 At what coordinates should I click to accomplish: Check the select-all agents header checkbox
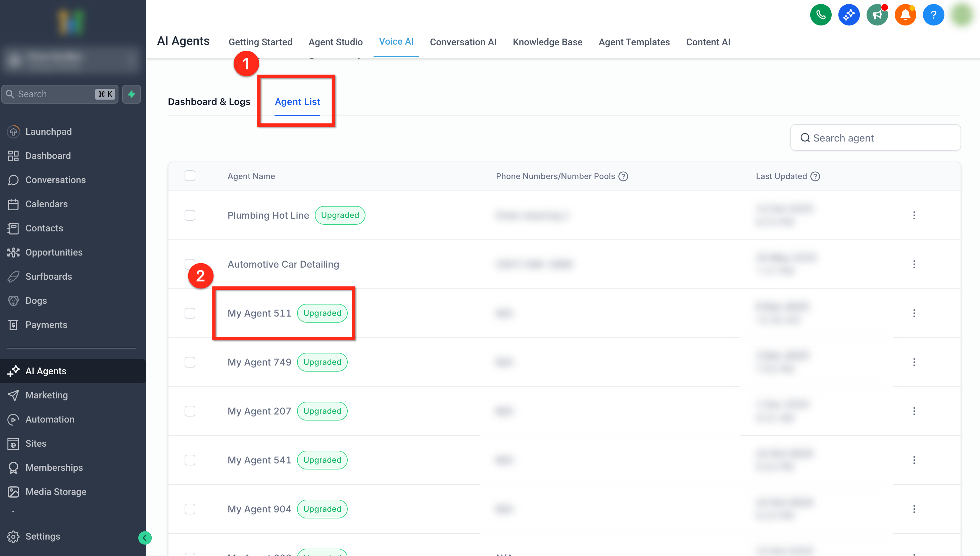[190, 176]
